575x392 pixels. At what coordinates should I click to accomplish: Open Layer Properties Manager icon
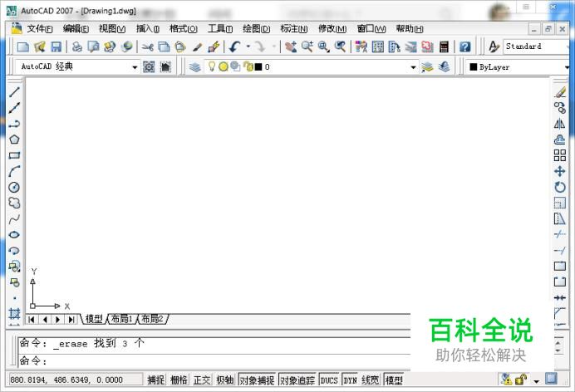click(195, 66)
